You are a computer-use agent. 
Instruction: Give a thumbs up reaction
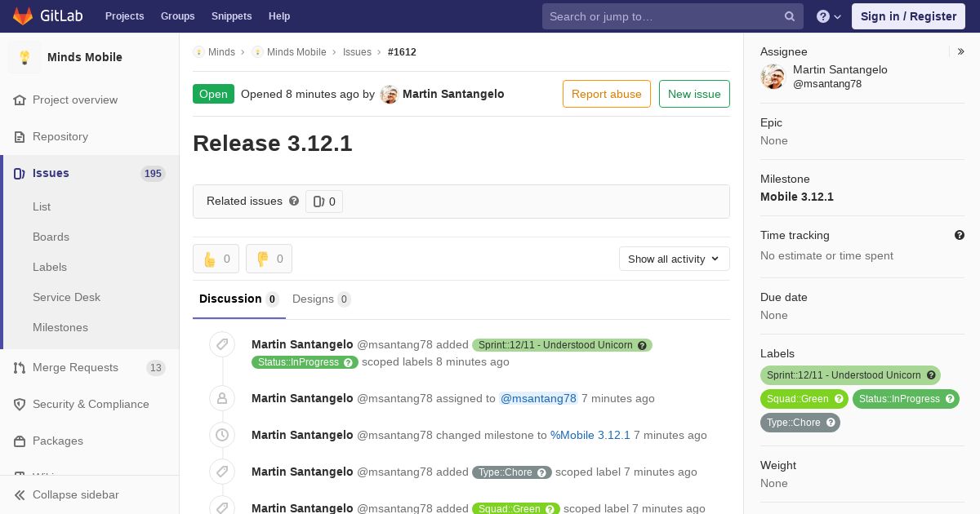coord(216,259)
